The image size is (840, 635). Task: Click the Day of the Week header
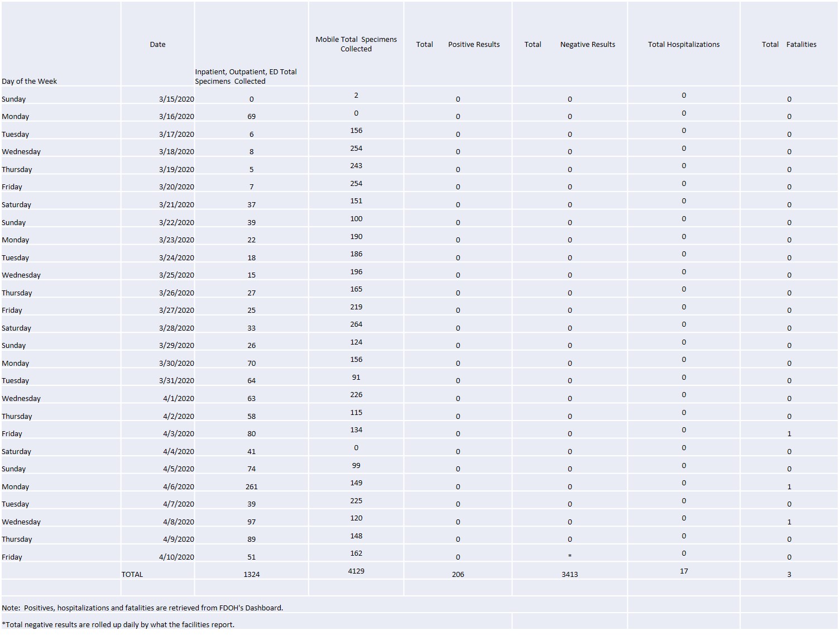click(x=29, y=81)
